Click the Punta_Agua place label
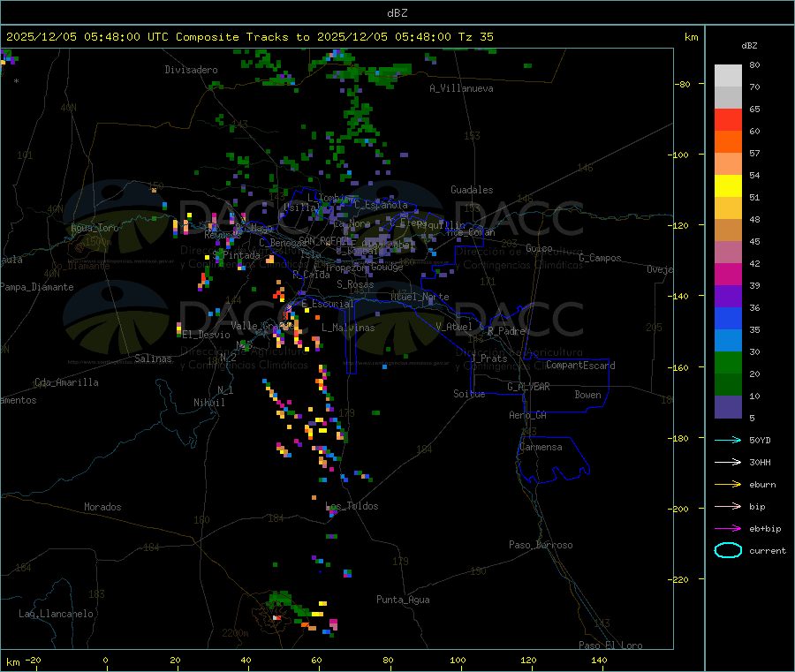Image resolution: width=795 pixels, height=672 pixels. [x=403, y=600]
